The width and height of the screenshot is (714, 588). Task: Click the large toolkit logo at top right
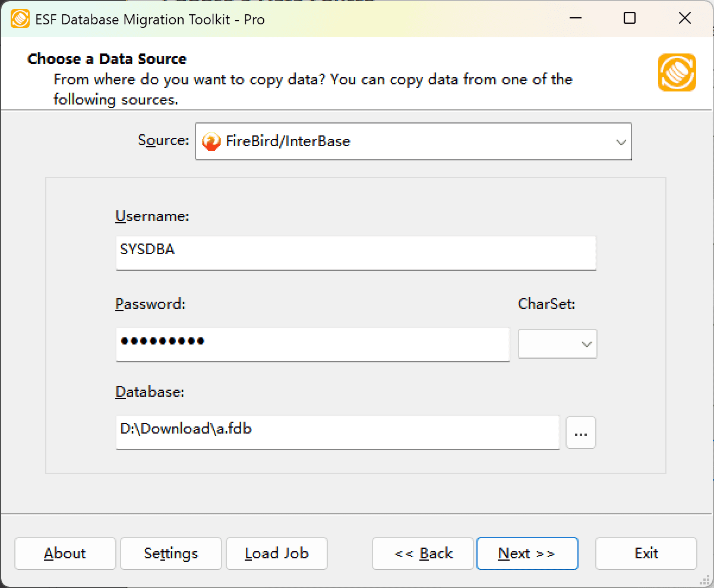click(677, 74)
